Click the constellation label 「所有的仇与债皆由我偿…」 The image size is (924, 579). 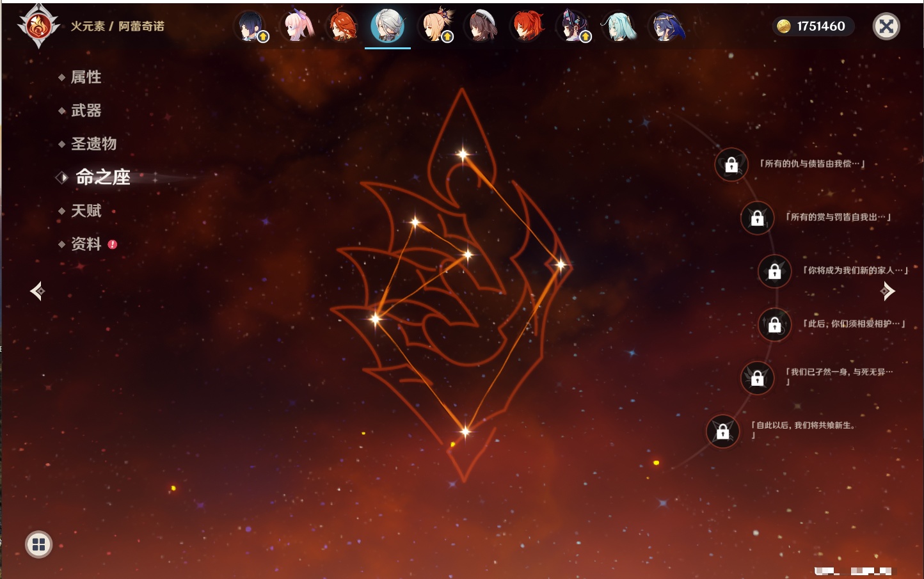(x=811, y=164)
